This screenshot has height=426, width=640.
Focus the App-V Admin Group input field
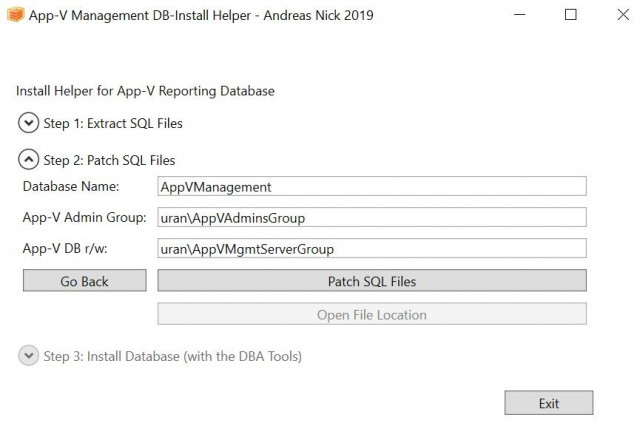point(372,217)
